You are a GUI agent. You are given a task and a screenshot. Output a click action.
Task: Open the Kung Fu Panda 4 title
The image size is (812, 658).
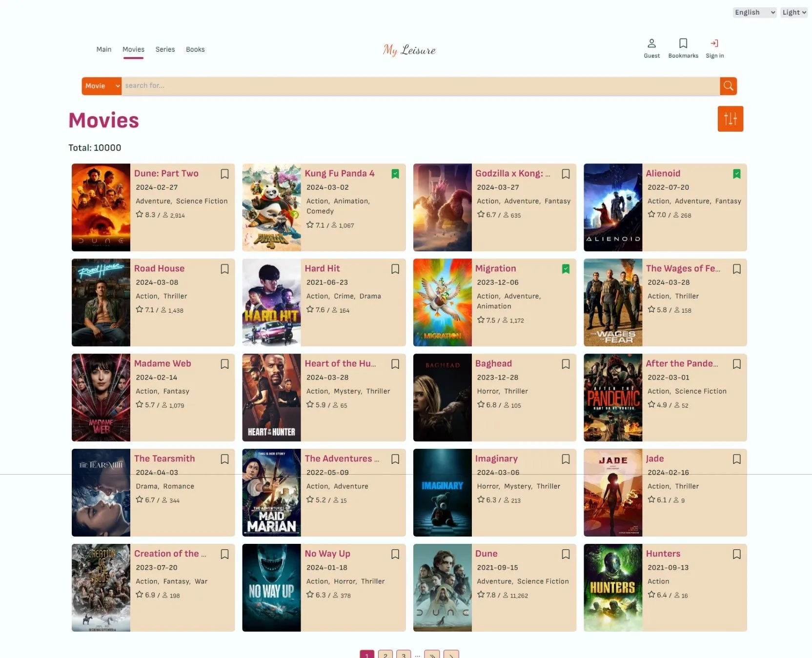pos(340,173)
